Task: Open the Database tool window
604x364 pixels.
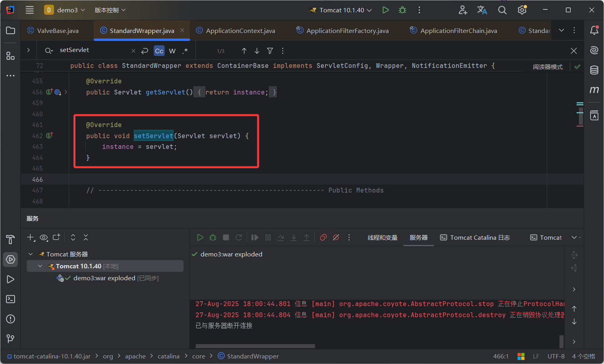Action: (594, 70)
